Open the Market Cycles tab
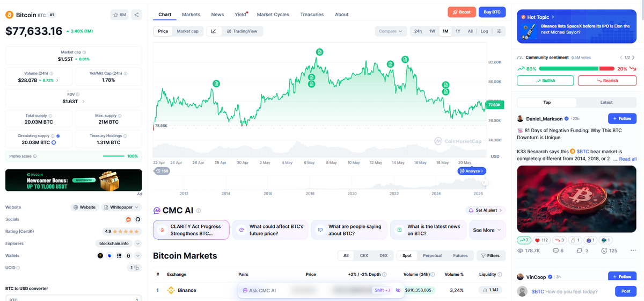The height and width of the screenshot is (301, 644). (273, 15)
